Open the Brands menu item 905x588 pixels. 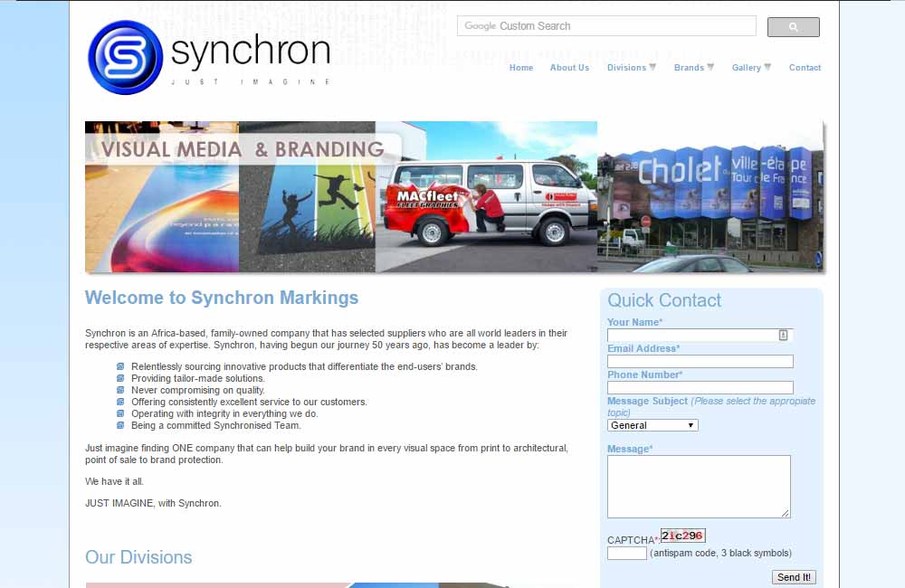(689, 68)
